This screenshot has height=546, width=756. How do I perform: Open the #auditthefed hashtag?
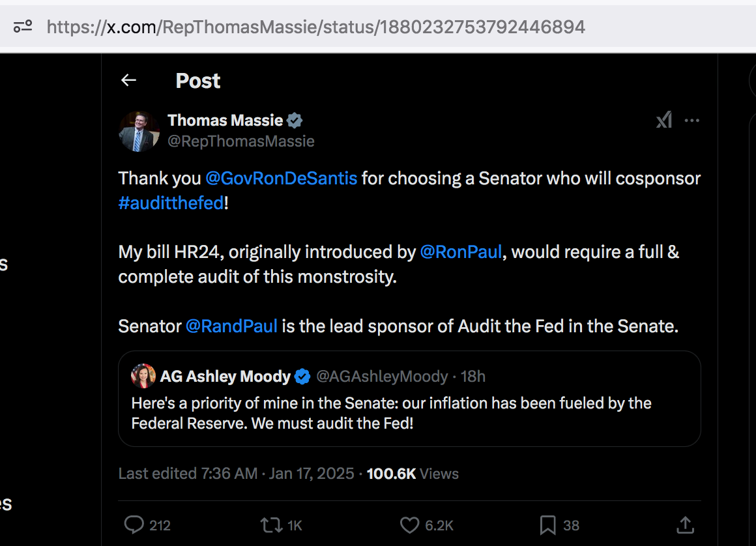tap(171, 203)
